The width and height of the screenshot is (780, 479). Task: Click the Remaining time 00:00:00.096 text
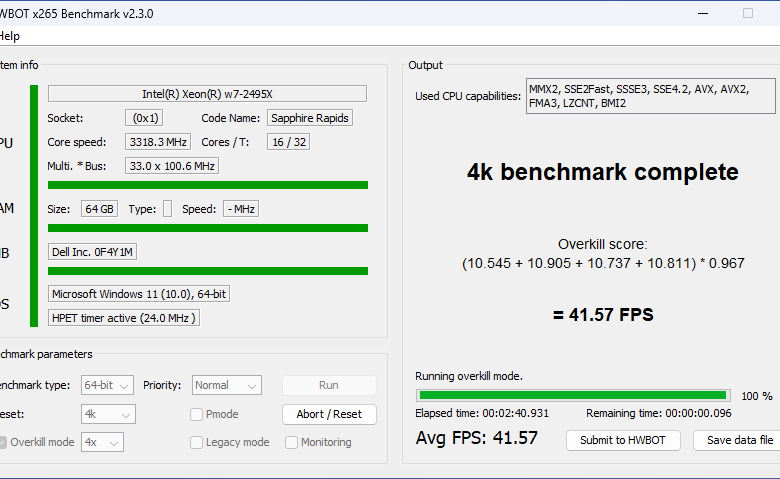pos(659,413)
